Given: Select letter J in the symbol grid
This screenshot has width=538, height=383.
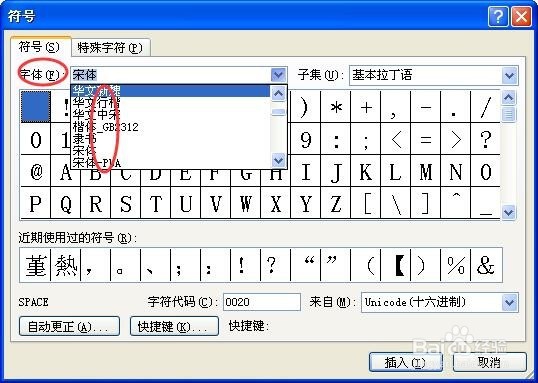Looking at the screenshot, I should click(x=336, y=171).
